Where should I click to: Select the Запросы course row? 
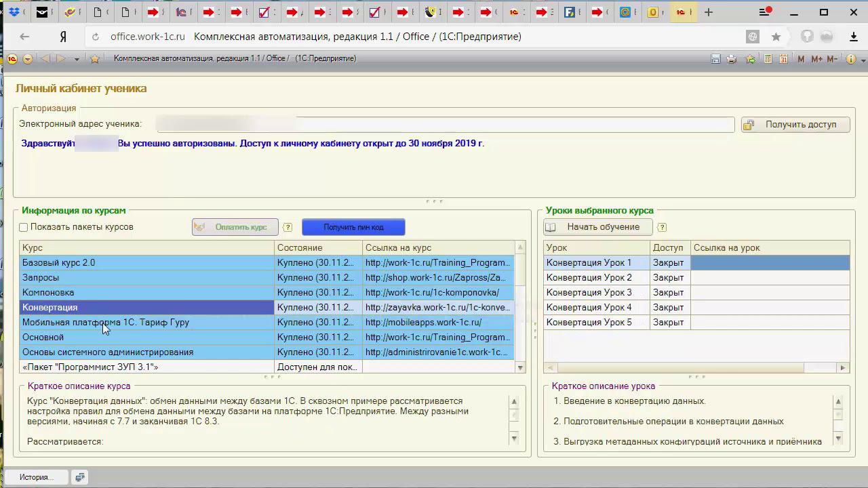click(267, 278)
